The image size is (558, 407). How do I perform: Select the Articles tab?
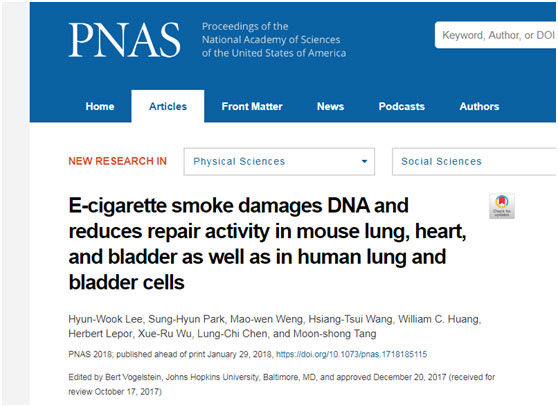168,106
